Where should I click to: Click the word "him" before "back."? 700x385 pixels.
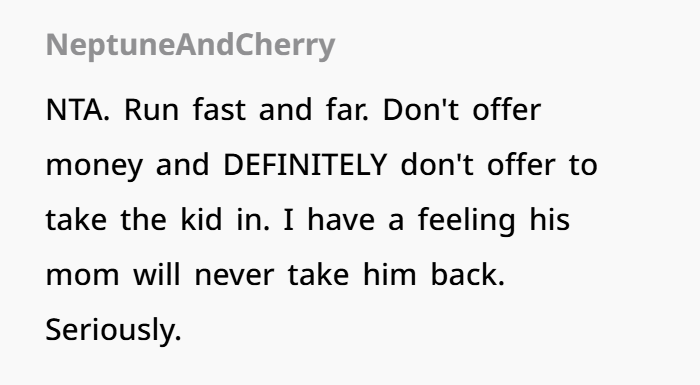[x=389, y=274]
